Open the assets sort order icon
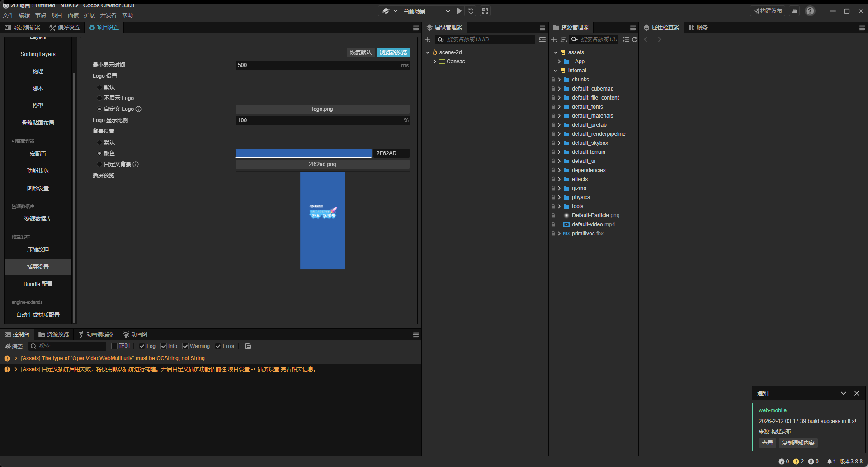 (x=563, y=39)
